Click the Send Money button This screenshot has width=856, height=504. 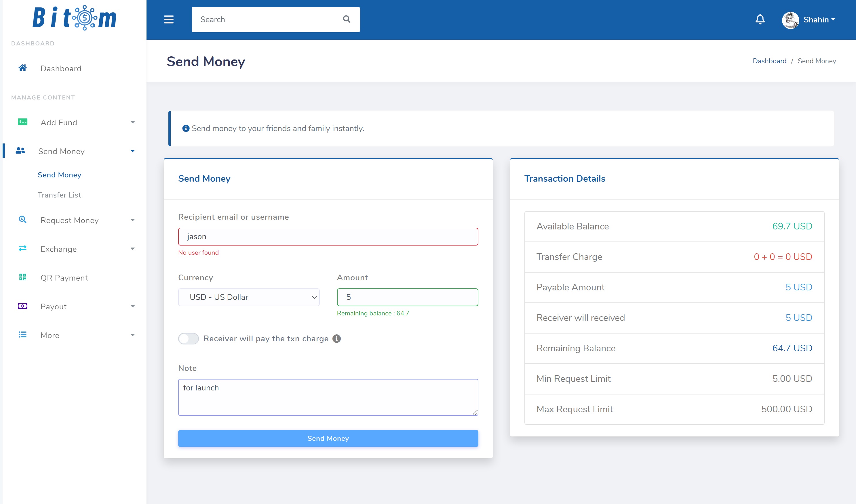coord(328,438)
